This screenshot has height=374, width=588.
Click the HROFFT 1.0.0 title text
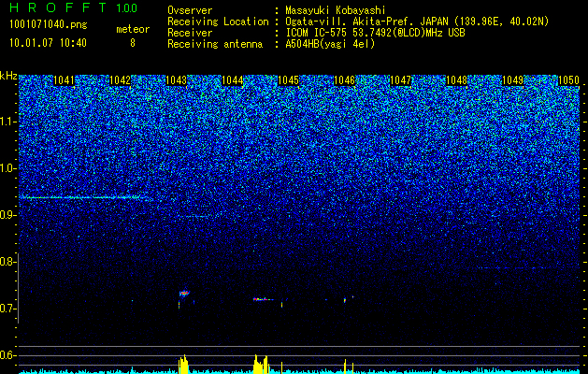coord(73,7)
